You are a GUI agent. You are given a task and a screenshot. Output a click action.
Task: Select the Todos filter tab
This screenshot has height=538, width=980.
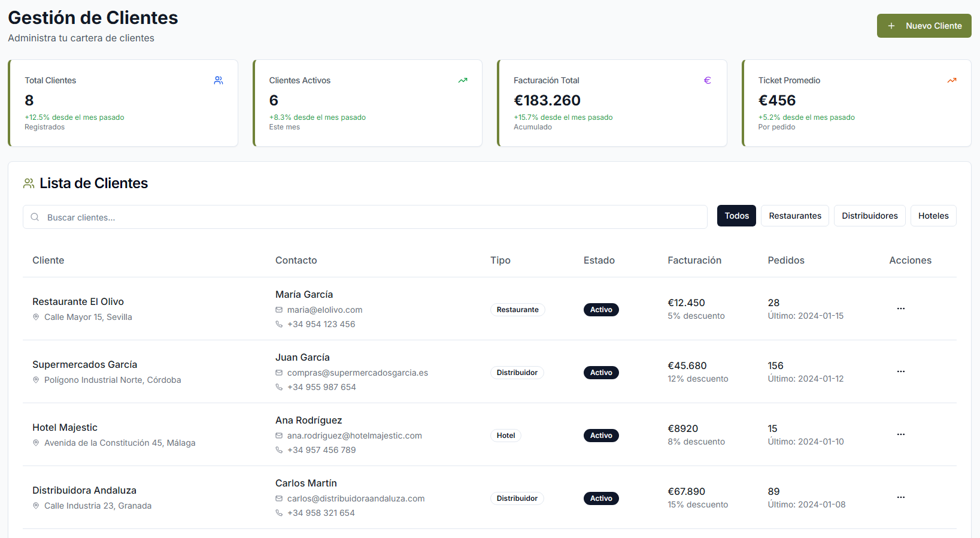(x=736, y=216)
